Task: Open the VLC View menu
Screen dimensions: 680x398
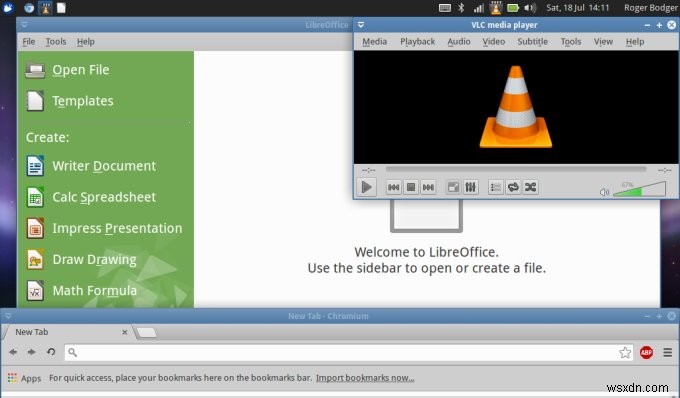Action: coord(603,42)
